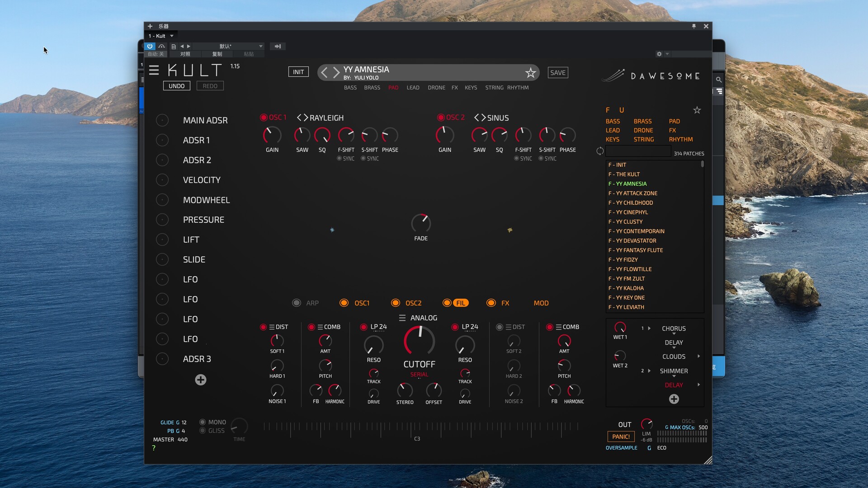The image size is (868, 488).
Task: Select the MOD tab
Action: 541,303
